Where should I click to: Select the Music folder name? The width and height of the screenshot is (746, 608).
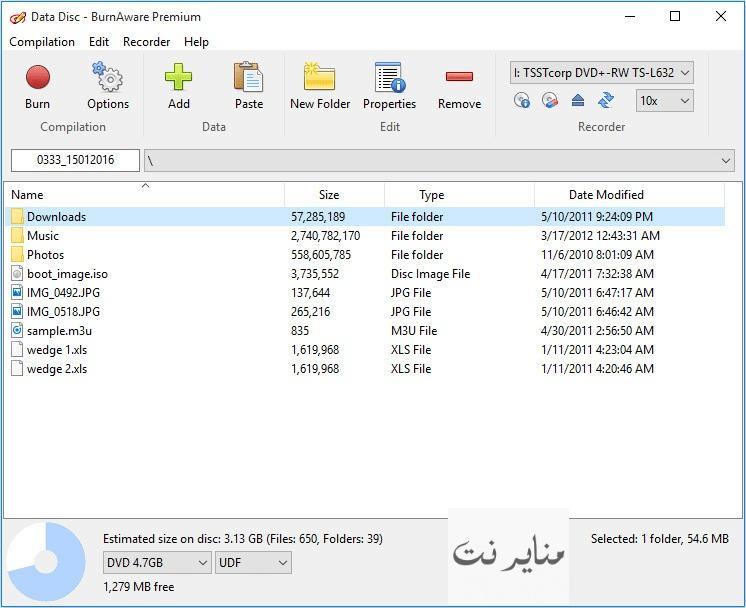pos(43,236)
